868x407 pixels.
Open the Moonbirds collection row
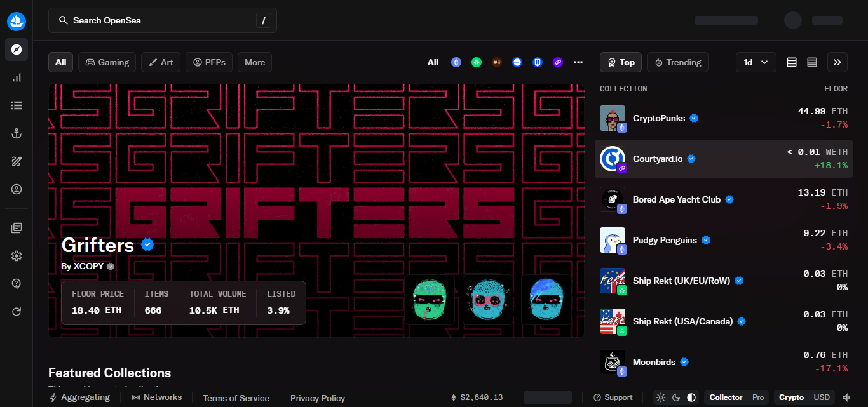coord(724,362)
